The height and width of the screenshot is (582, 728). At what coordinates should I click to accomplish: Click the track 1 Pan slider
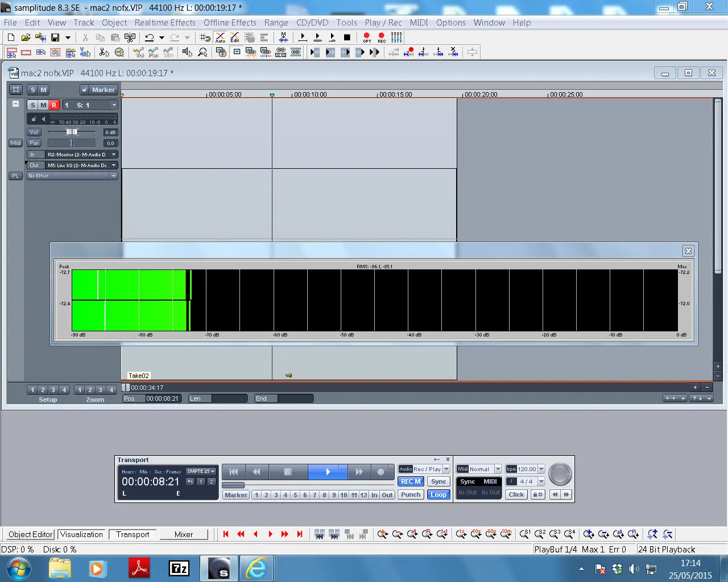72,143
